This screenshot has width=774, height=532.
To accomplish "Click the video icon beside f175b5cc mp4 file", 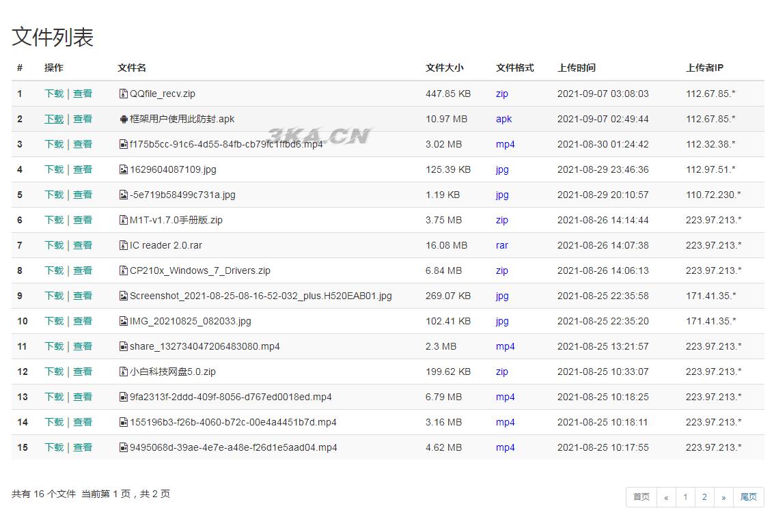I will click(x=124, y=144).
